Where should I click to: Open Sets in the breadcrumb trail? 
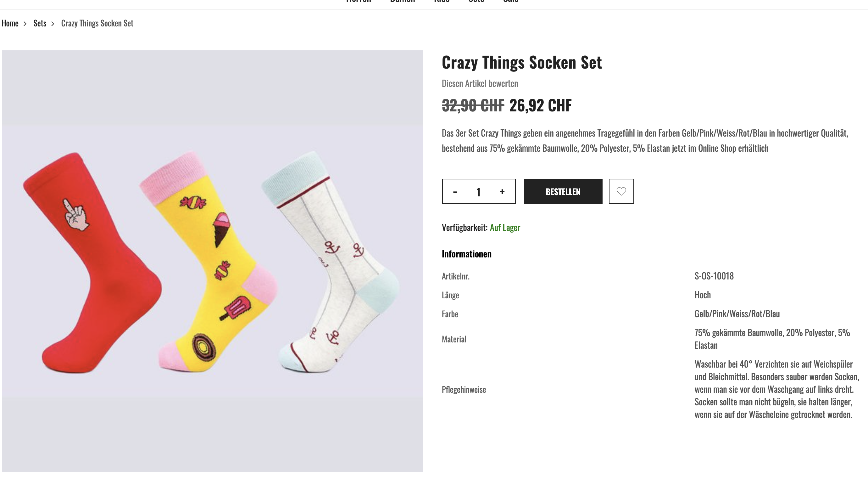(x=40, y=23)
